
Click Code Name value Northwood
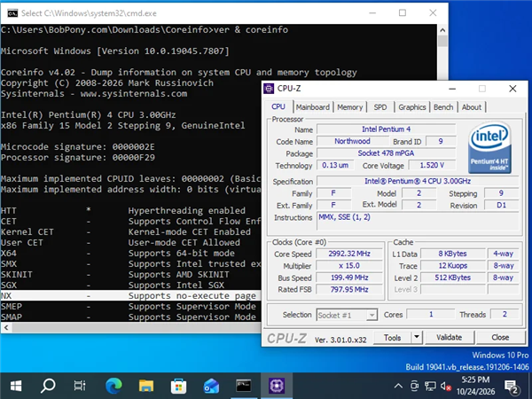[353, 141]
